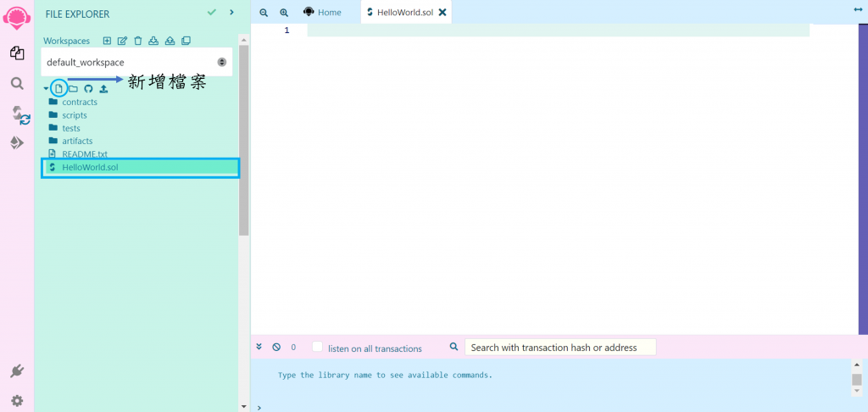Screen dimensions: 868x412
Task: Open the Plugin manager plug icon
Action: (17, 371)
